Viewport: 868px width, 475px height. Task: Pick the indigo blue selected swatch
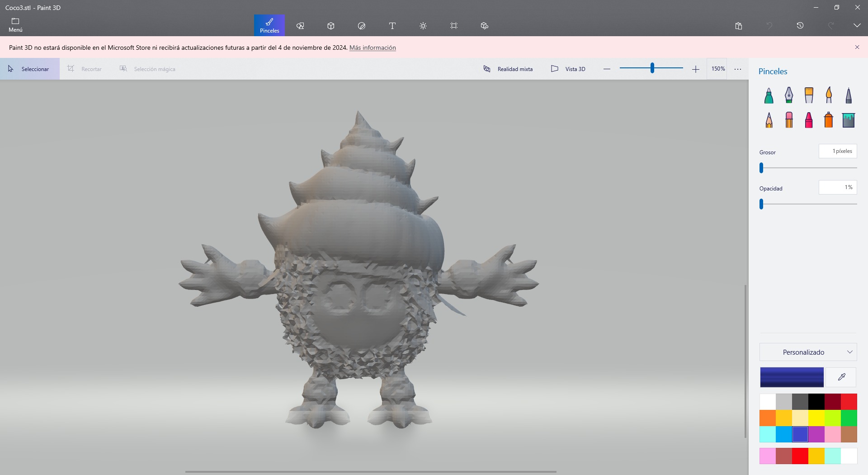click(800, 434)
